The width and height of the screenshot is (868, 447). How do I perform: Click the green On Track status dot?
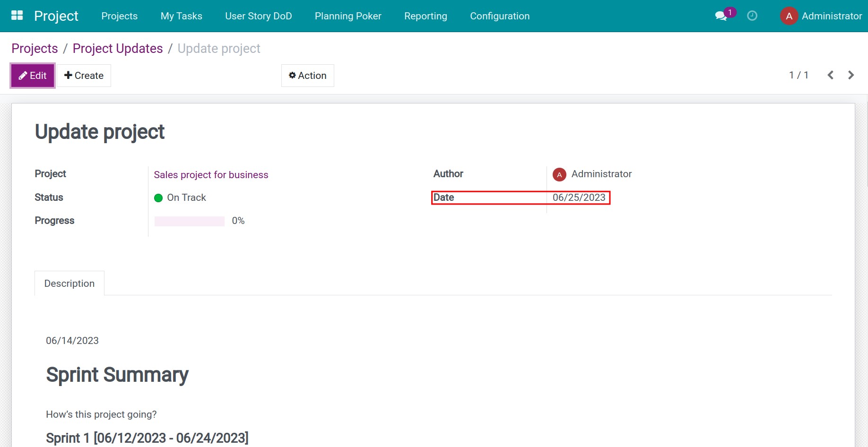click(158, 198)
